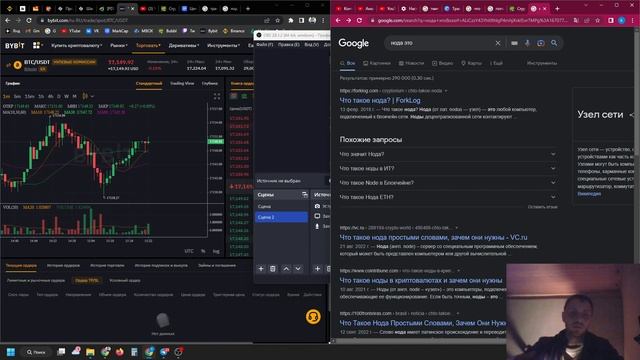Remove the selected OBS scene
Viewport: 640px width, 360px height.
[x=273, y=269]
